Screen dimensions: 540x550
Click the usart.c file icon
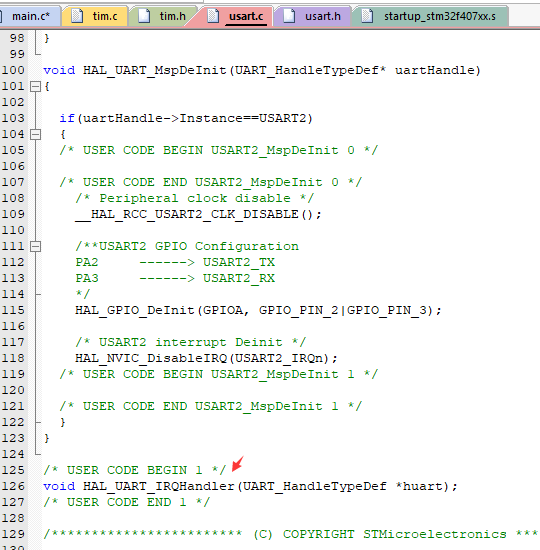point(213,16)
